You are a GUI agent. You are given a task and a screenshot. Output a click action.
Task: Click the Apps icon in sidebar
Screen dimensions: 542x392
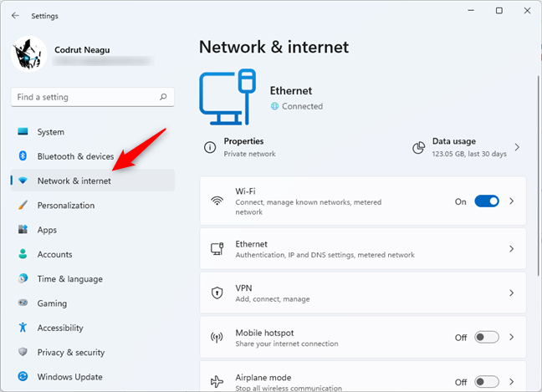point(23,229)
